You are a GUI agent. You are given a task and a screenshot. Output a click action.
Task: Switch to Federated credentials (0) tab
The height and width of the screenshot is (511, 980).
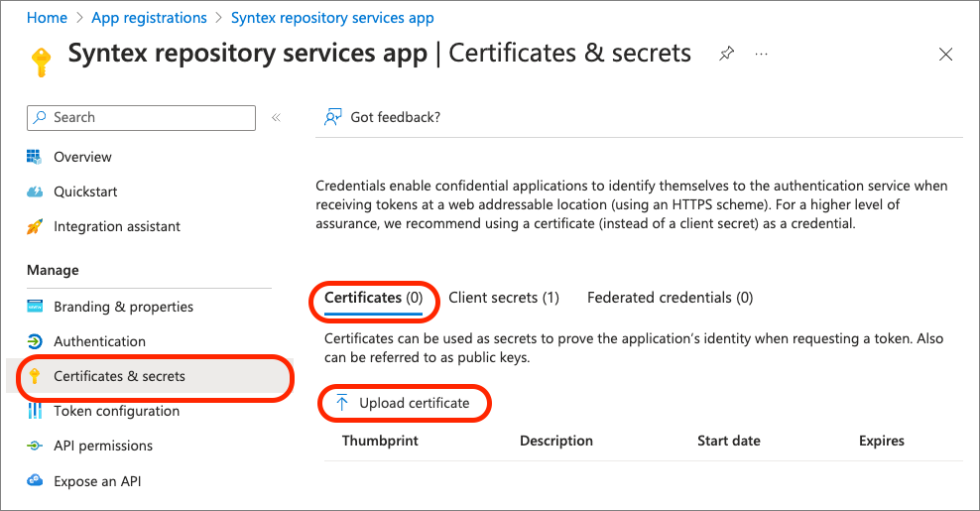pos(670,298)
